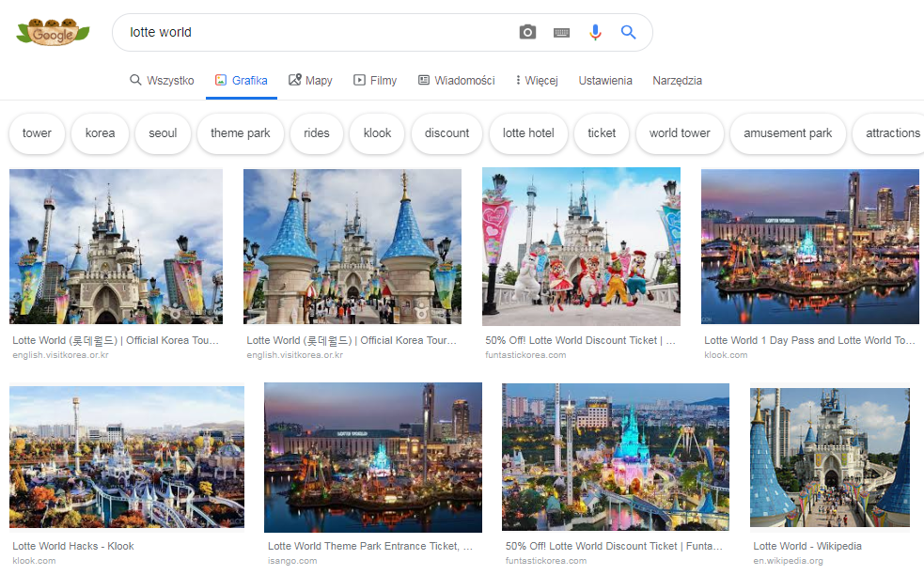The width and height of the screenshot is (924, 575).
Task: Open Ustawienia settings menu
Action: (605, 80)
